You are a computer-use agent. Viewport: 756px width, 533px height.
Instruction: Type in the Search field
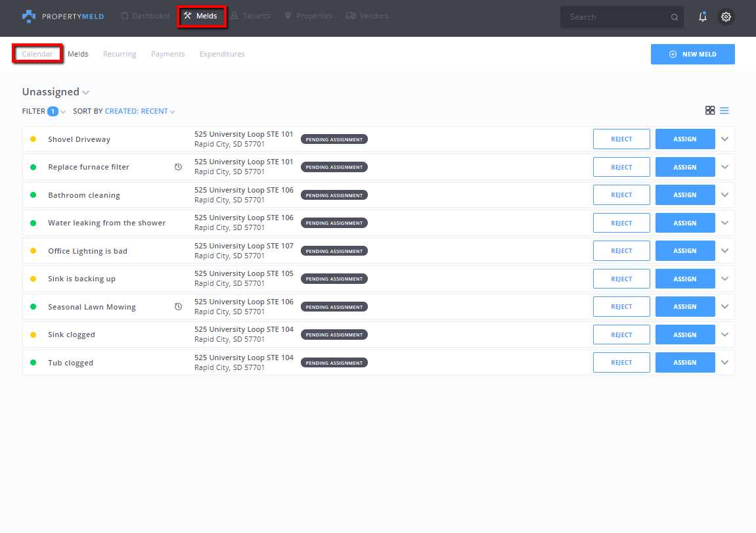click(614, 17)
